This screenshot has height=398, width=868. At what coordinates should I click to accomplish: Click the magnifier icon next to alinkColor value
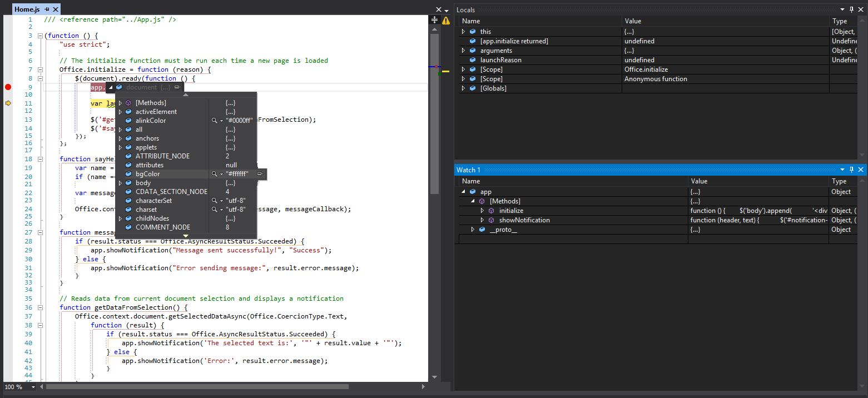coord(214,120)
